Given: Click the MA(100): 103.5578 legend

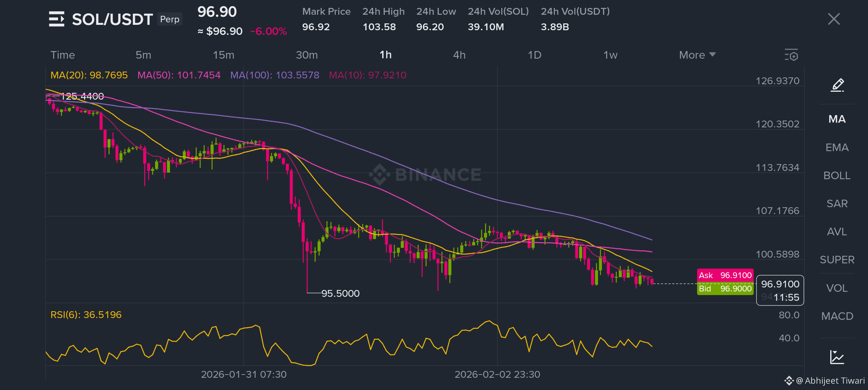Looking at the screenshot, I should [x=275, y=75].
